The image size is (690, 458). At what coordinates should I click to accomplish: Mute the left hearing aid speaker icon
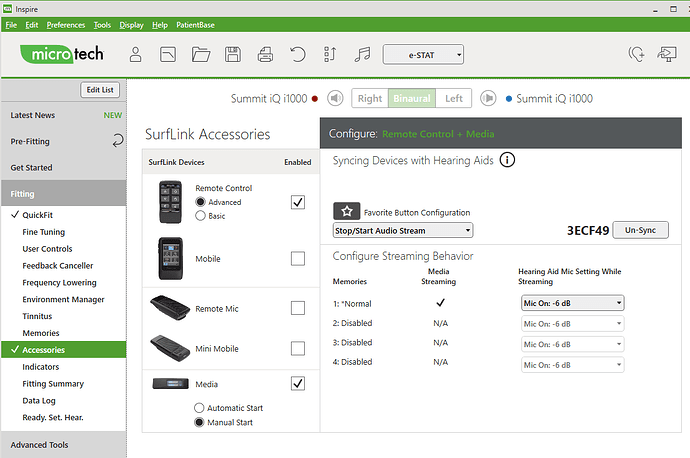click(x=488, y=98)
